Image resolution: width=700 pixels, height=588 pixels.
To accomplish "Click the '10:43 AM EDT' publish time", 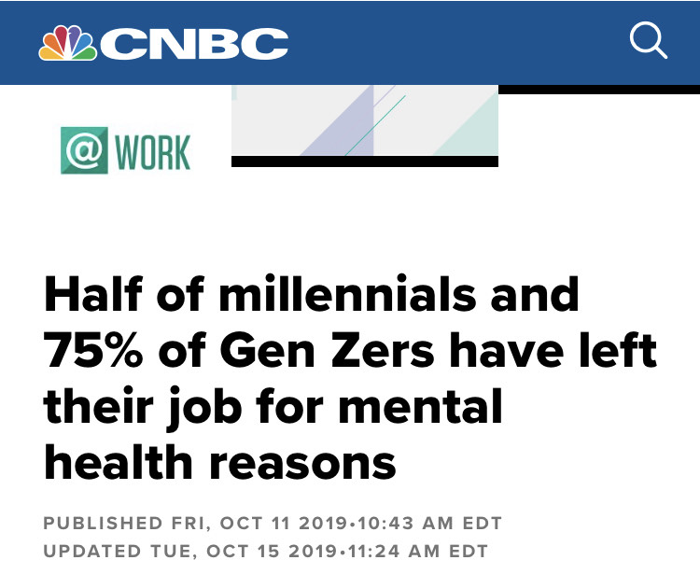I will [430, 524].
